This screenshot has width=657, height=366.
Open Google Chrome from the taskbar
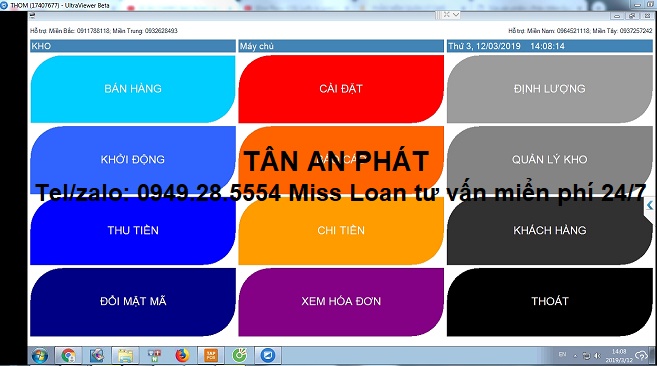tap(68, 356)
